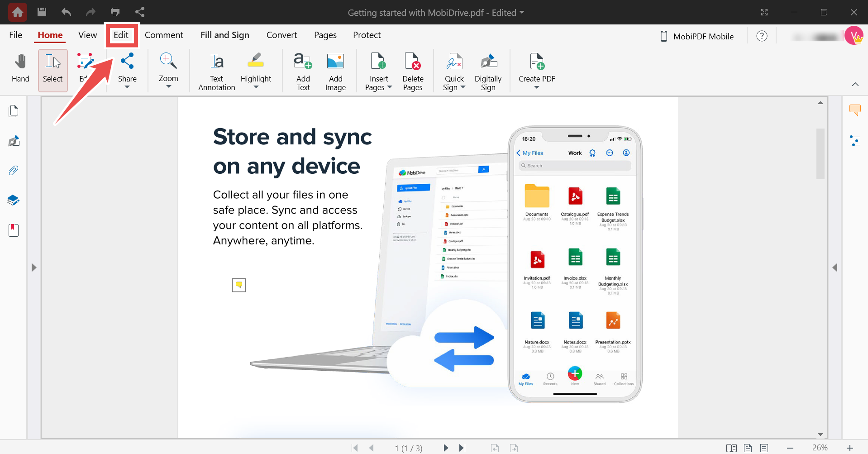
Task: Click the MobiPDF Mobile link
Action: click(x=696, y=36)
